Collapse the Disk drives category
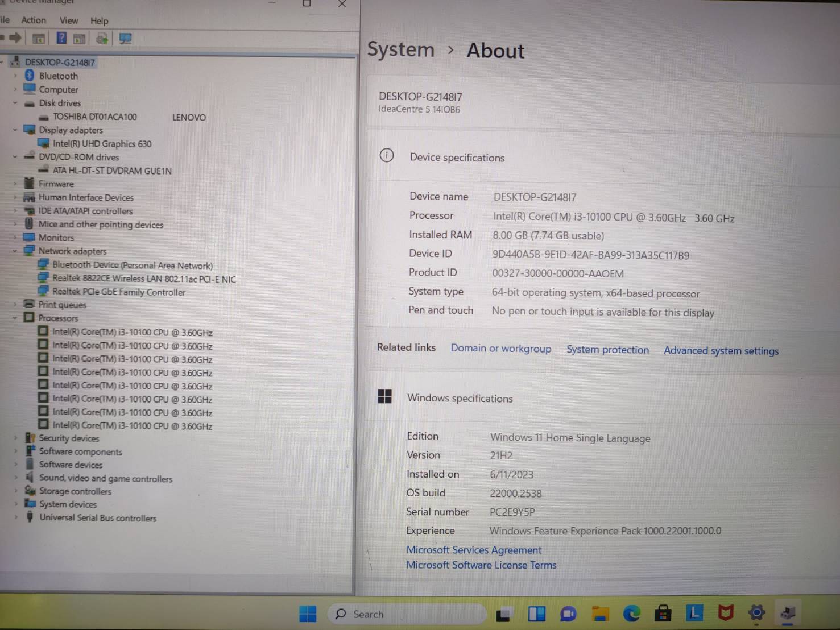This screenshot has width=840, height=630. (x=15, y=103)
